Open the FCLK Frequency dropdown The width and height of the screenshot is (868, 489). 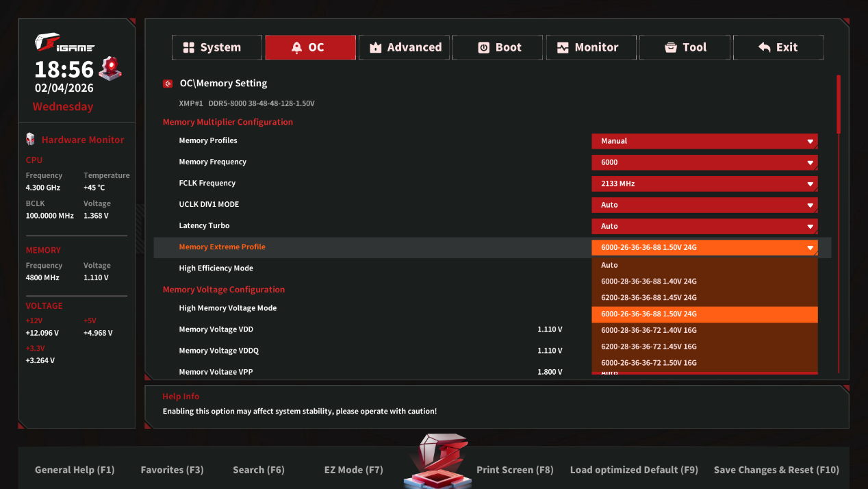[704, 184]
